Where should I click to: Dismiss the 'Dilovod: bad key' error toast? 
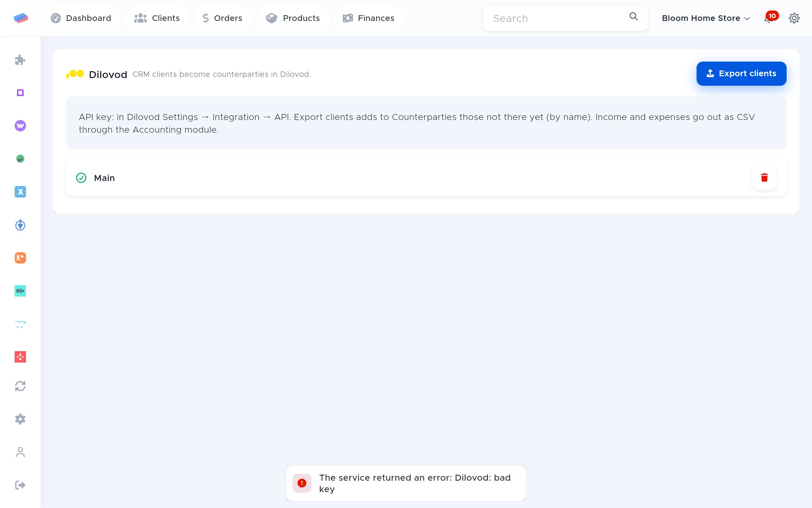pyautogui.click(x=406, y=483)
